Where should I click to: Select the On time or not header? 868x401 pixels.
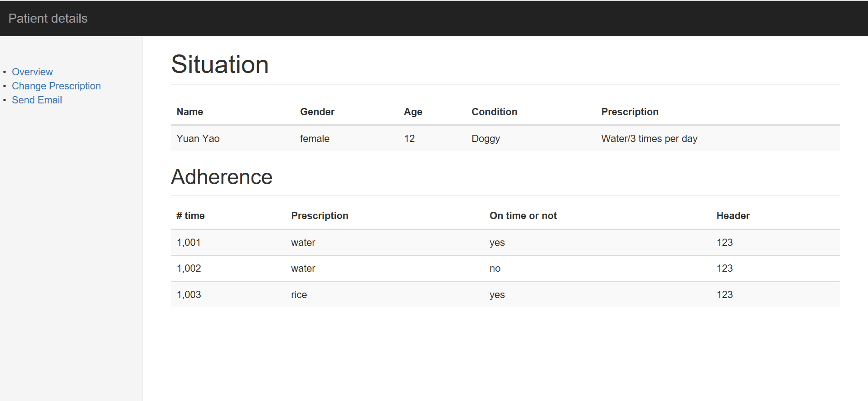pos(523,216)
